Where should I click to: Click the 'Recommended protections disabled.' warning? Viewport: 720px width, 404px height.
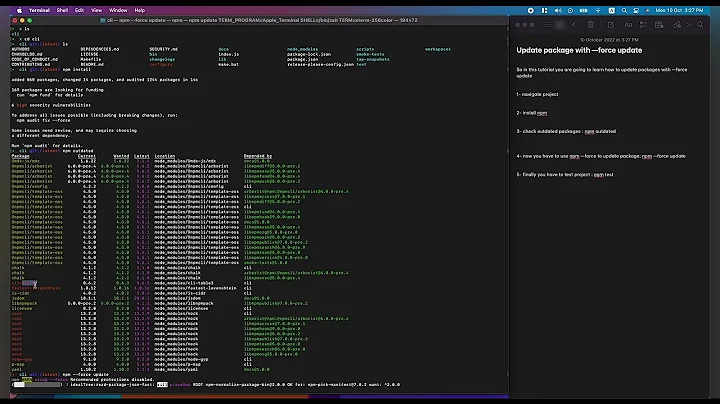112,380
